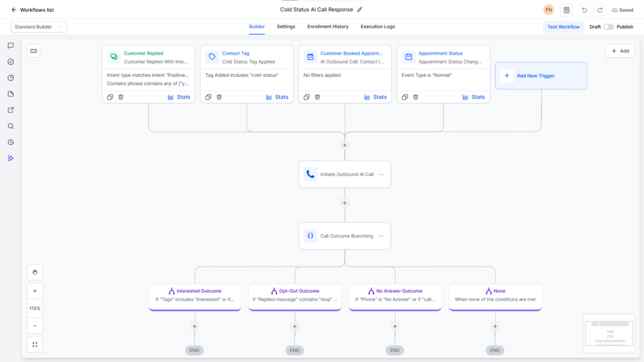Duplicate the Contact Tag trigger
This screenshot has width=644, height=362.
tap(208, 97)
